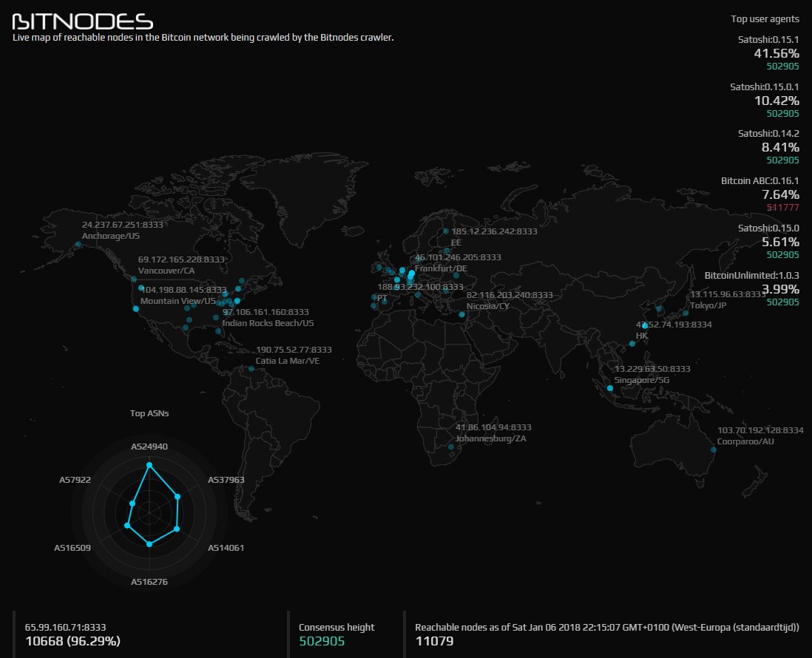This screenshot has height=658, width=812.
Task: Click the Coorparoo/AU node dot
Action: (714, 450)
